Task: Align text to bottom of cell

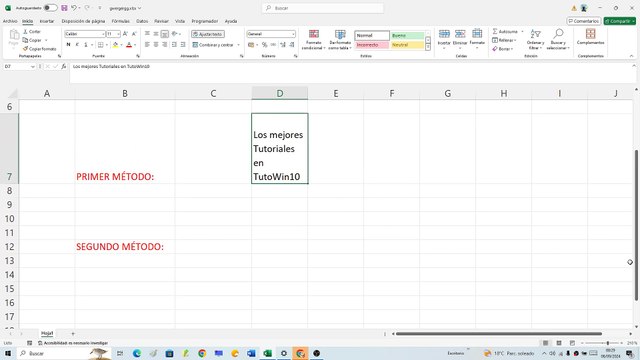Action: click(x=164, y=34)
